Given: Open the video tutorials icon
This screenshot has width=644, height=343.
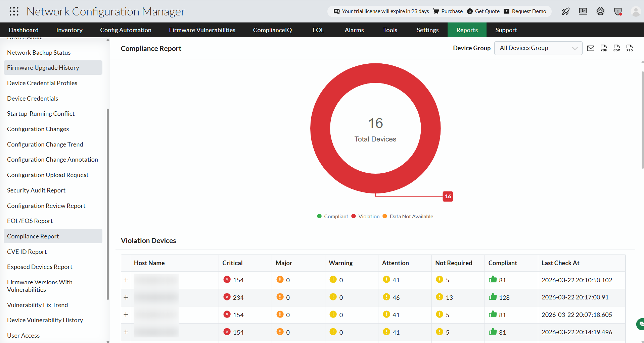Looking at the screenshot, I should pyautogui.click(x=583, y=11).
